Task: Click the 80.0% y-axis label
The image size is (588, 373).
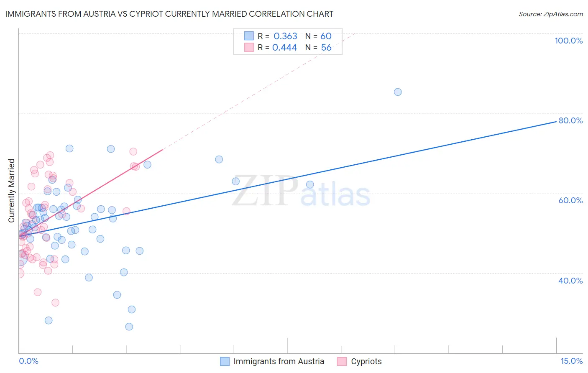Action: coord(570,120)
